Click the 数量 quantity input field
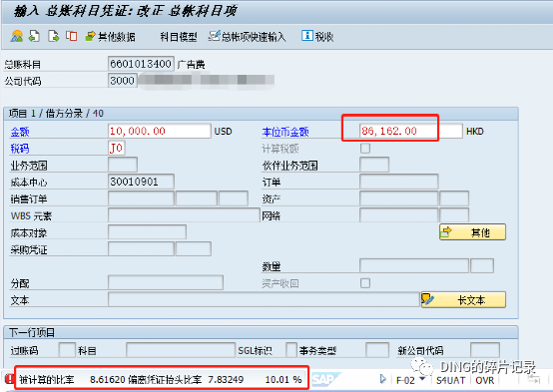The image size is (553, 392). pyautogui.click(x=414, y=265)
